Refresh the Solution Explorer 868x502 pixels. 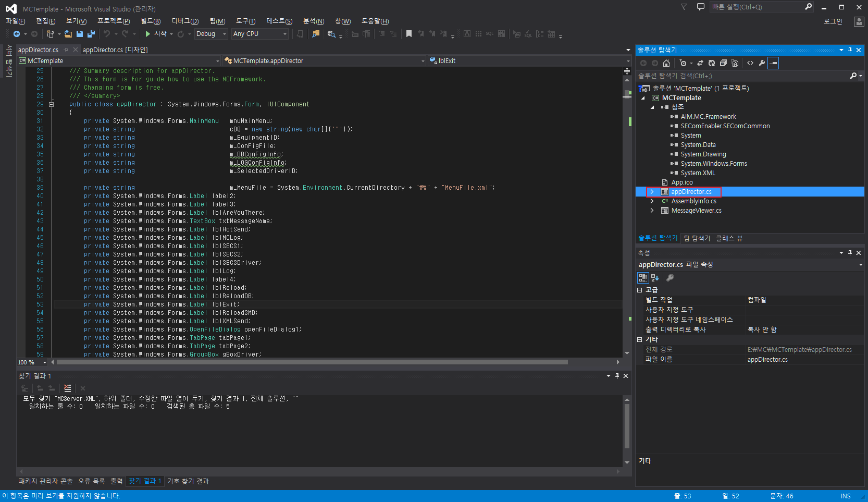[712, 63]
